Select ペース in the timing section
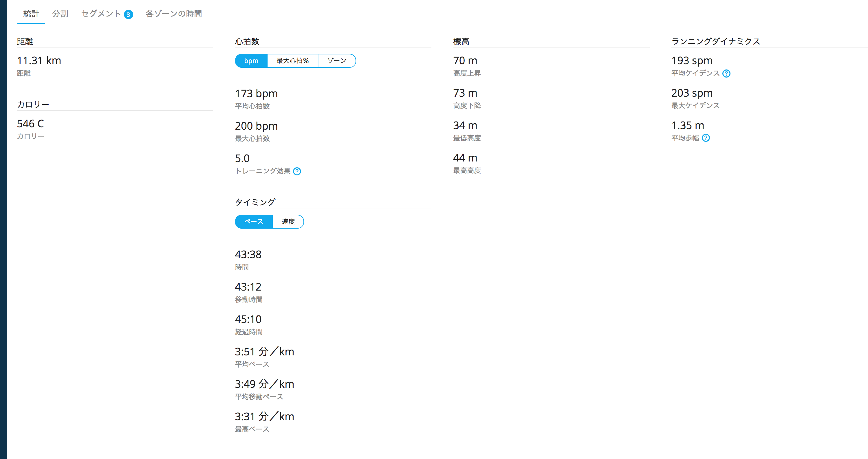This screenshot has height=459, width=868. 254,222
